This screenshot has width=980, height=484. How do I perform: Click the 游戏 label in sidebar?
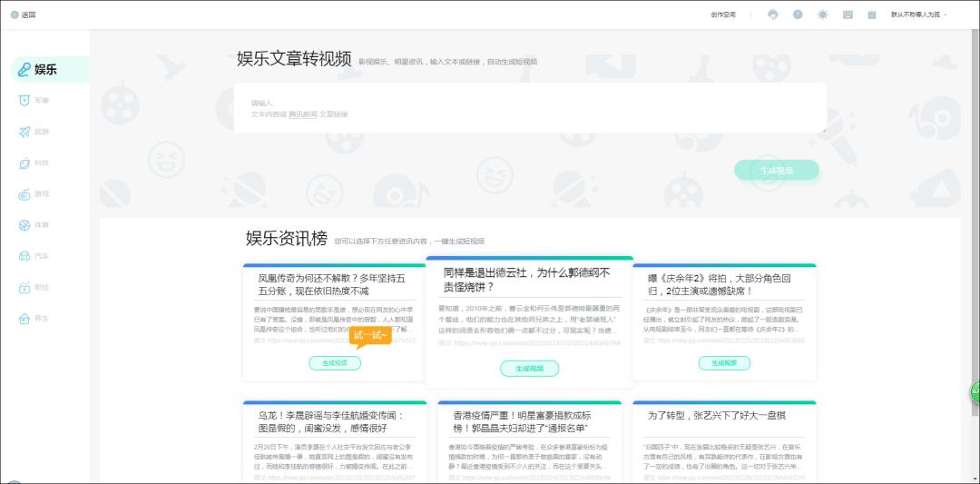(x=42, y=193)
